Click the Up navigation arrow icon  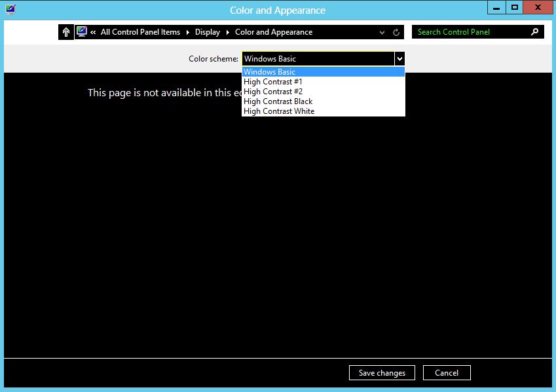(x=66, y=32)
